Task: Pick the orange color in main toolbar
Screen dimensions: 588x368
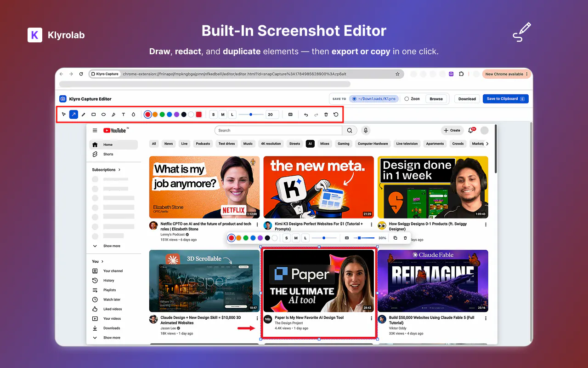Action: (x=155, y=115)
